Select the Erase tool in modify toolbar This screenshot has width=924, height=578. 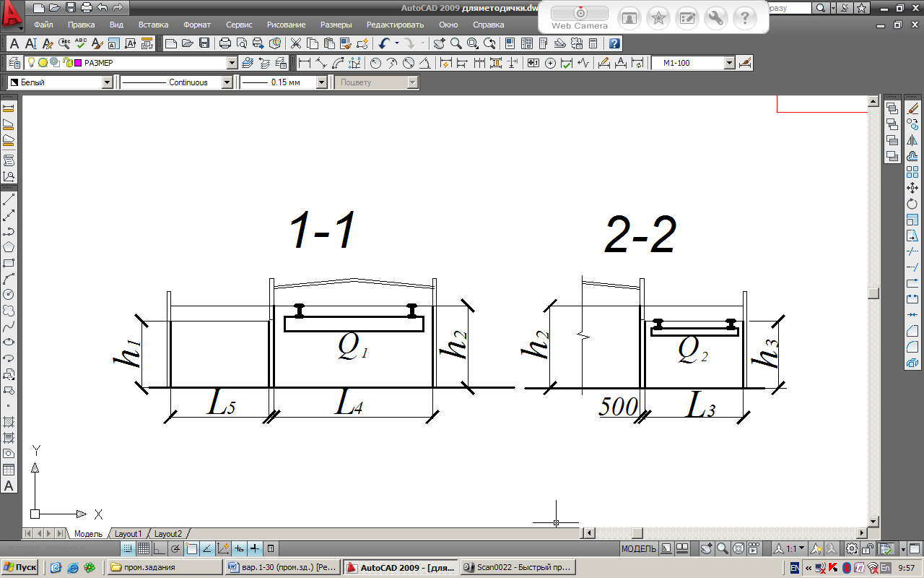pos(912,108)
